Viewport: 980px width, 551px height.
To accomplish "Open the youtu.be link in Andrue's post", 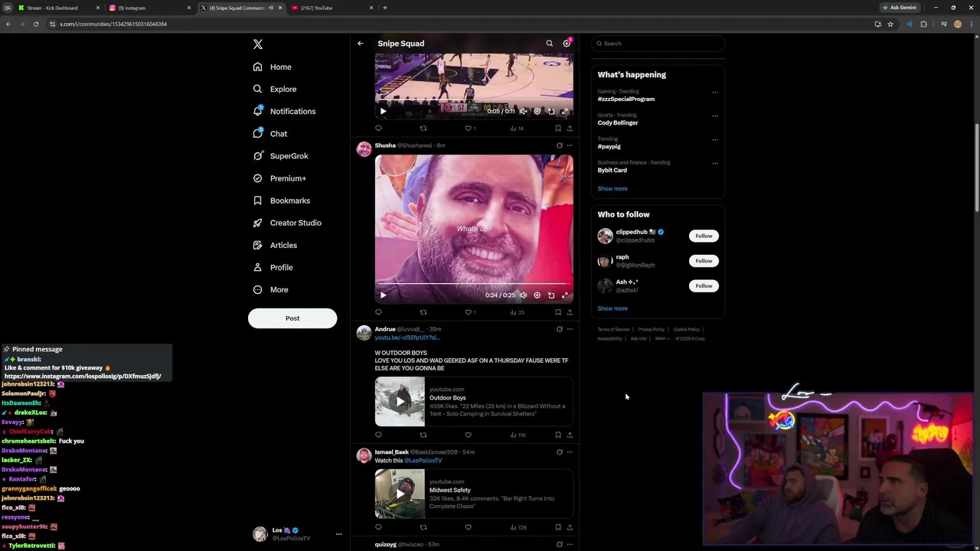I will tap(407, 337).
